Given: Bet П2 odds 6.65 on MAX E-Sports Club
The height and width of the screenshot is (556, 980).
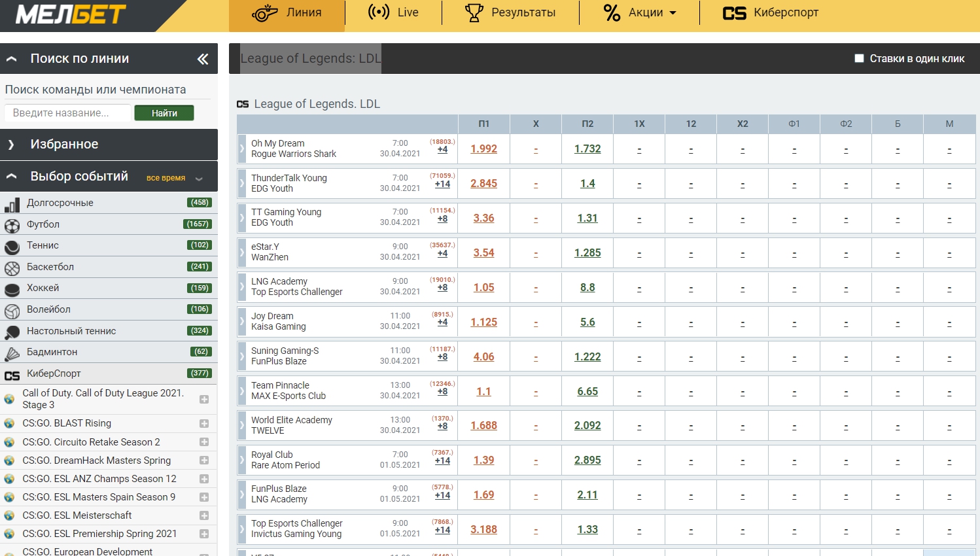Looking at the screenshot, I should 587,392.
